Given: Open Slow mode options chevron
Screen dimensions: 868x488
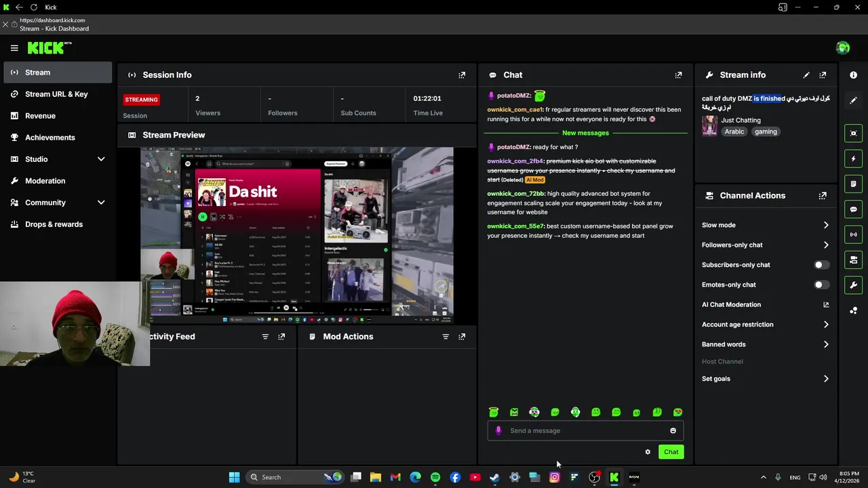Looking at the screenshot, I should click(826, 225).
